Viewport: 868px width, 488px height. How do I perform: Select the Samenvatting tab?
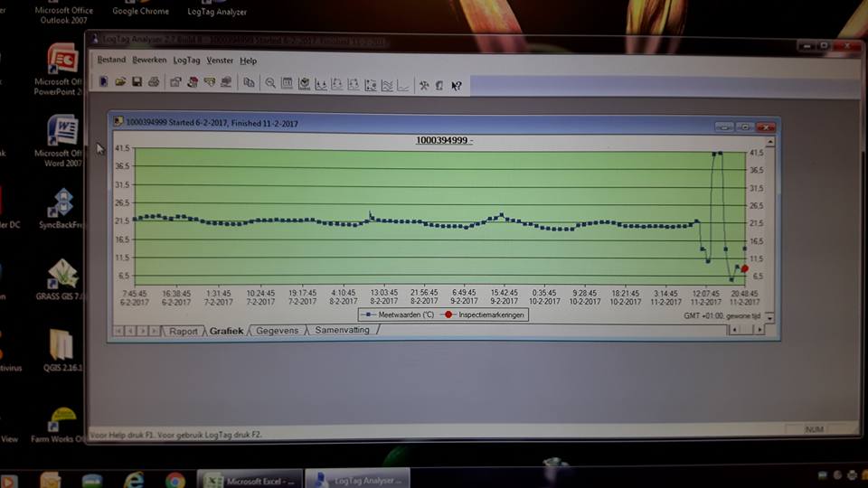342,331
